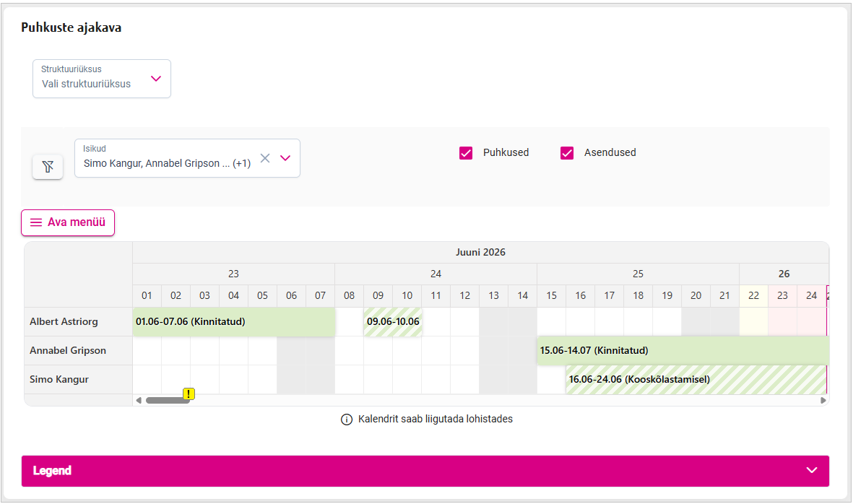Select Albert Astriorg's 01.06-07.06 confirmed vacation

234,322
